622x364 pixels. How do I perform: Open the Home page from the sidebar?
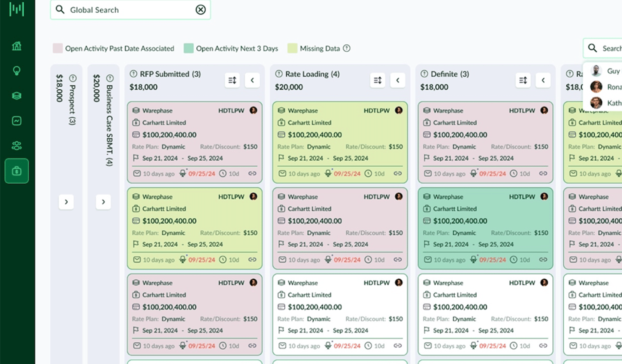(x=17, y=46)
